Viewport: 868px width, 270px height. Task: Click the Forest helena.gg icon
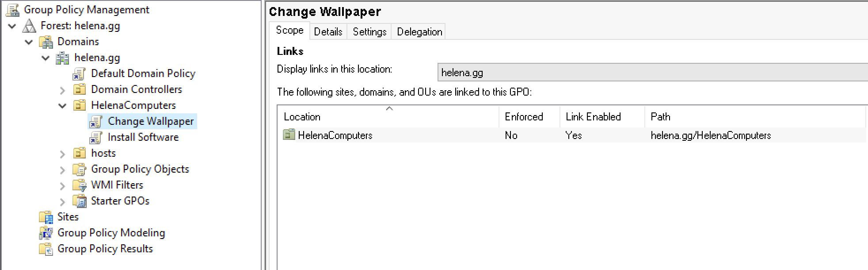point(29,26)
